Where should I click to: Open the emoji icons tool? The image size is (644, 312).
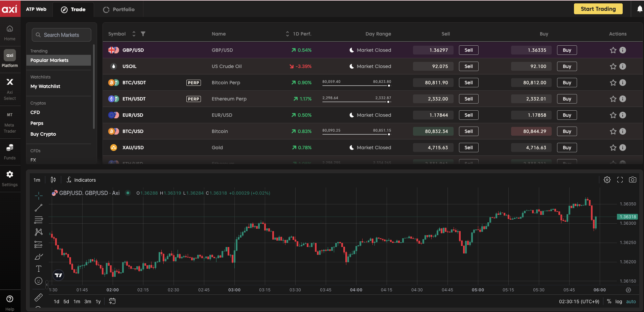pyautogui.click(x=39, y=281)
